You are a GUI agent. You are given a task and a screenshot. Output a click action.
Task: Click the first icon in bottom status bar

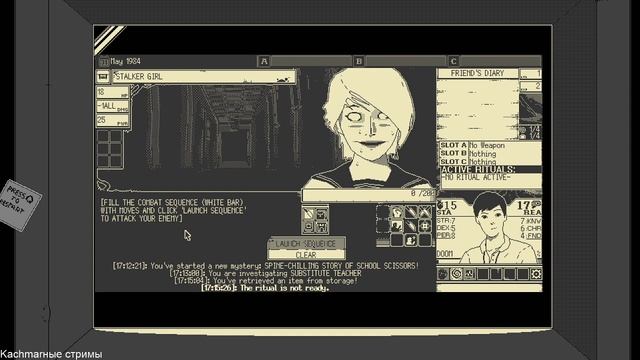443,274
